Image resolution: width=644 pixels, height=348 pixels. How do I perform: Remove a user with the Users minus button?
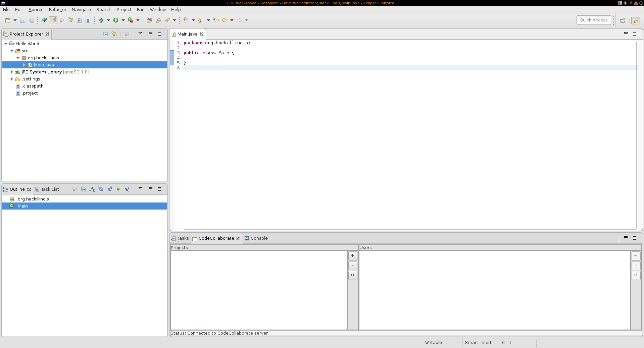[636, 266]
